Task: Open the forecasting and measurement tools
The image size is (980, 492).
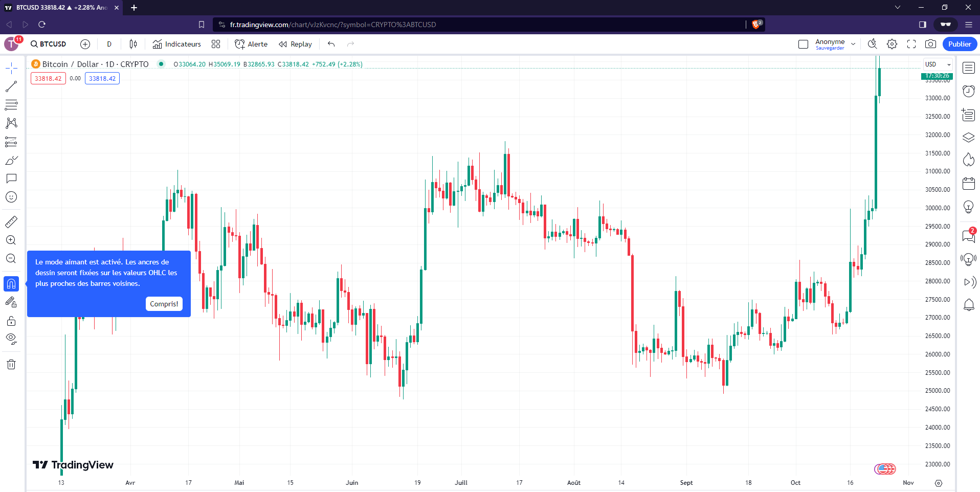Action: [x=11, y=142]
